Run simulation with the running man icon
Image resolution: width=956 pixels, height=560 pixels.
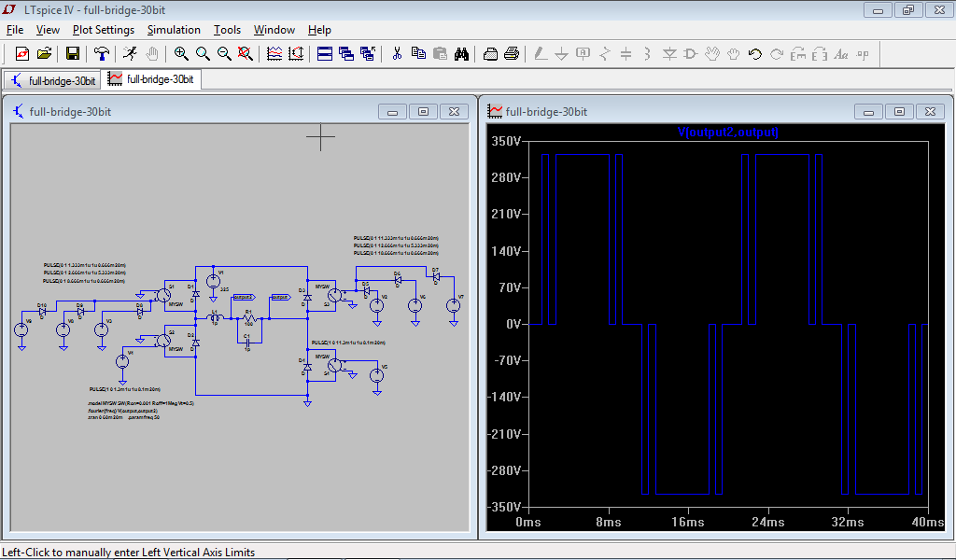point(130,53)
